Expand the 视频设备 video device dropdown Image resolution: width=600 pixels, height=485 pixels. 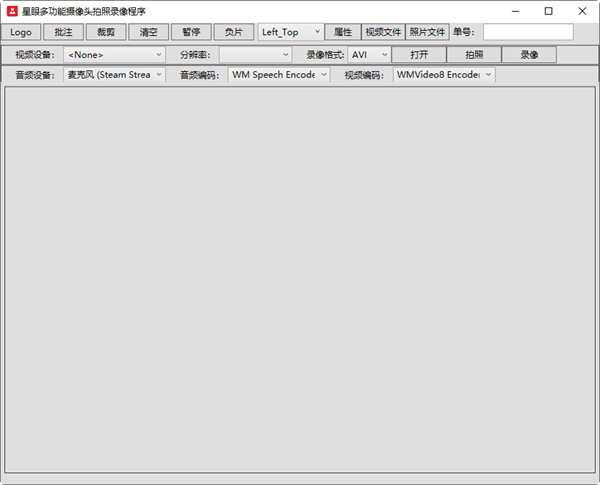point(114,54)
